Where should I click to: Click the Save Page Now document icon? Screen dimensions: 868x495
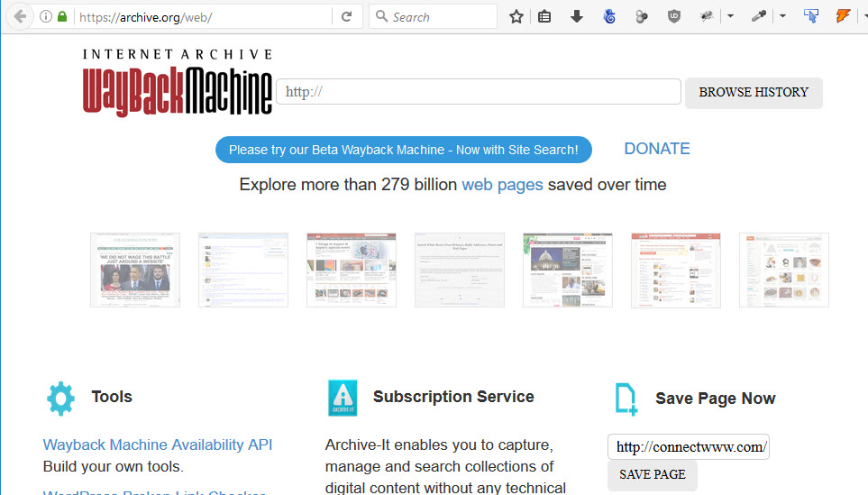[x=626, y=399]
